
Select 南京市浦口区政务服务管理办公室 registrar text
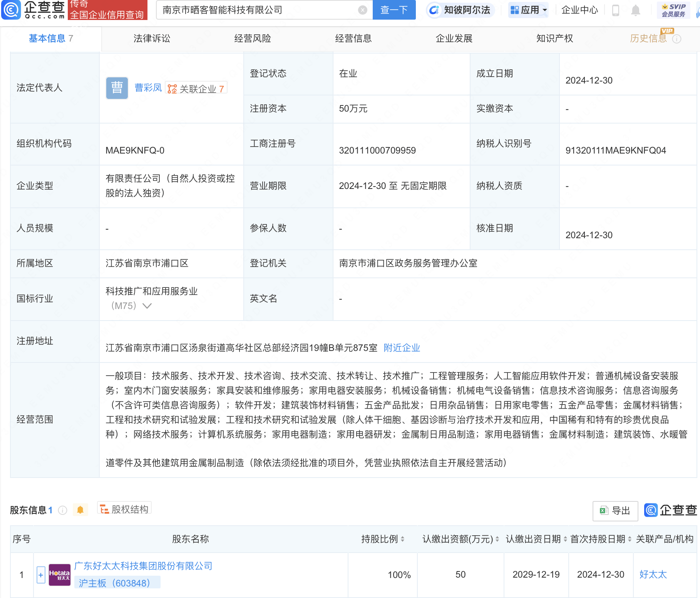coord(408,263)
